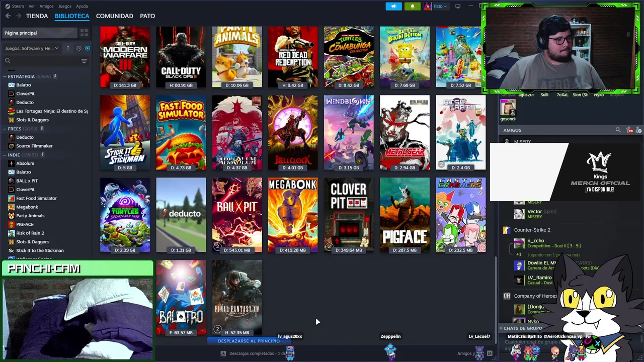The image size is (644, 362).
Task: Select Party Animals sidebar entry
Action: (x=30, y=216)
